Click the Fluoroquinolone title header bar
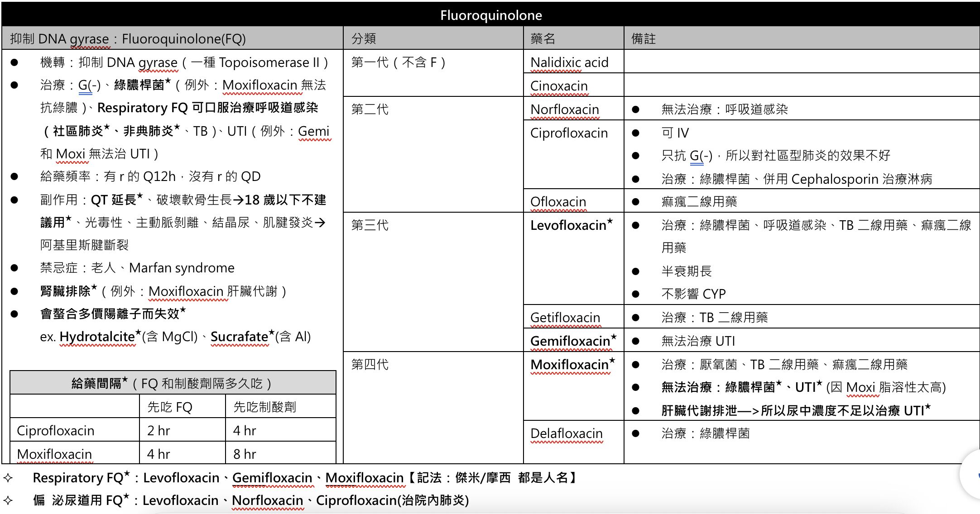 point(490,15)
